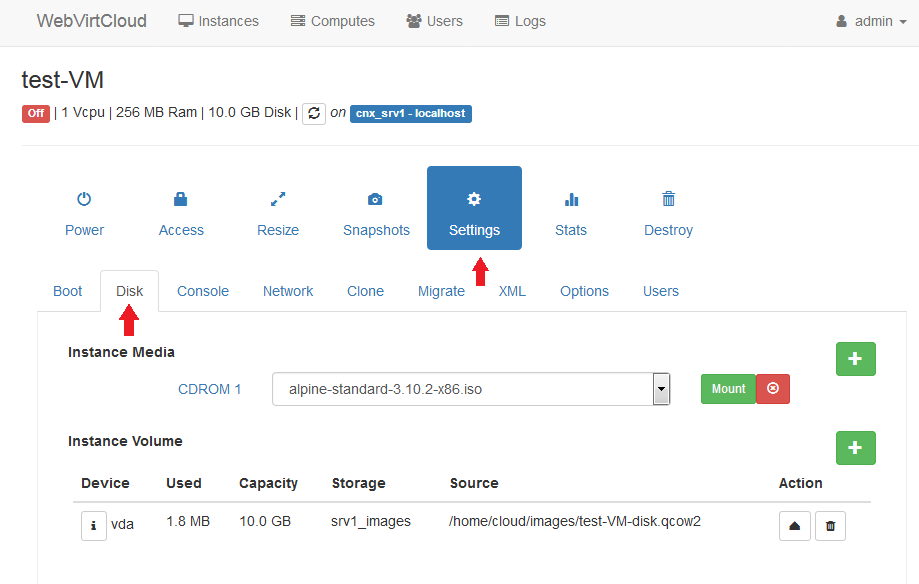
Task: Open the Destroy section
Action: pos(668,214)
